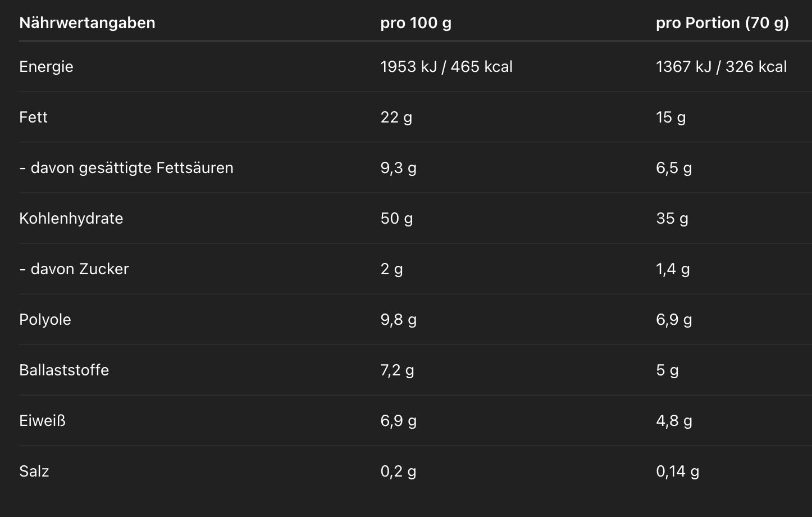Click the 9,3 g saturated fat value
812x517 pixels.
(398, 168)
